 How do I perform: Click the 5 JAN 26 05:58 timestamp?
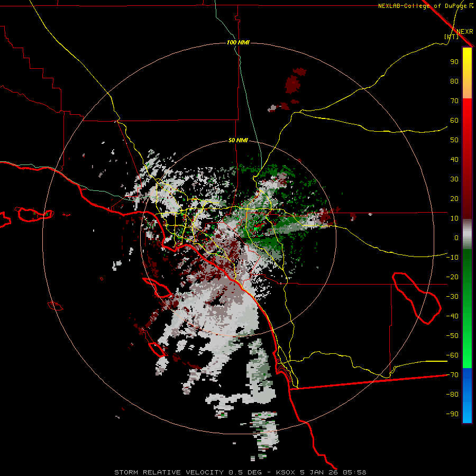coord(333,472)
